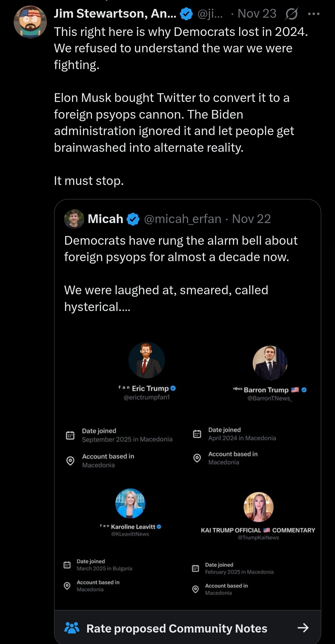This screenshot has width=335, height=644.
Task: Click the truncated @ji... username handle
Action: click(x=210, y=14)
